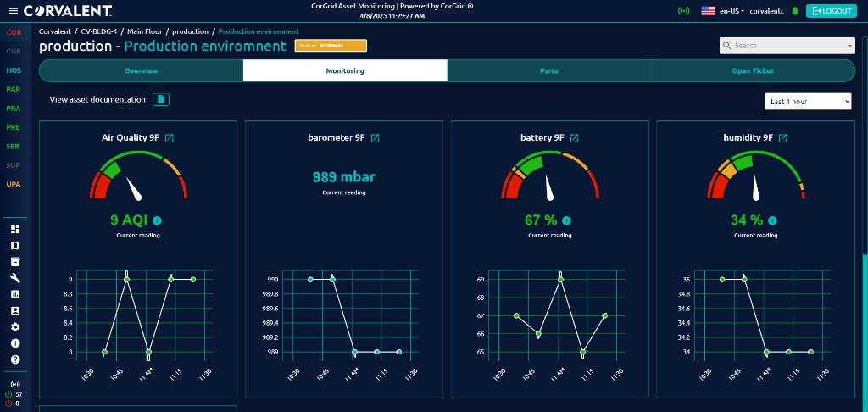Click the info icon next to 67 %
The width and height of the screenshot is (868, 412).
coord(566,221)
